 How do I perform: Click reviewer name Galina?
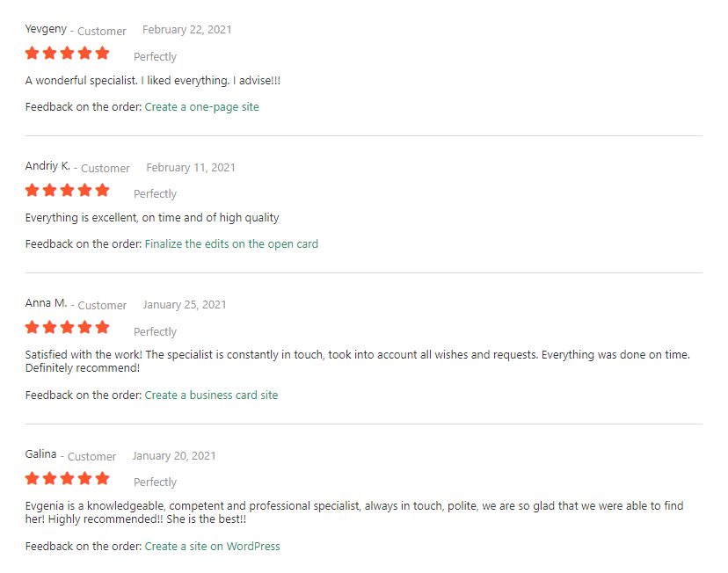tap(40, 454)
